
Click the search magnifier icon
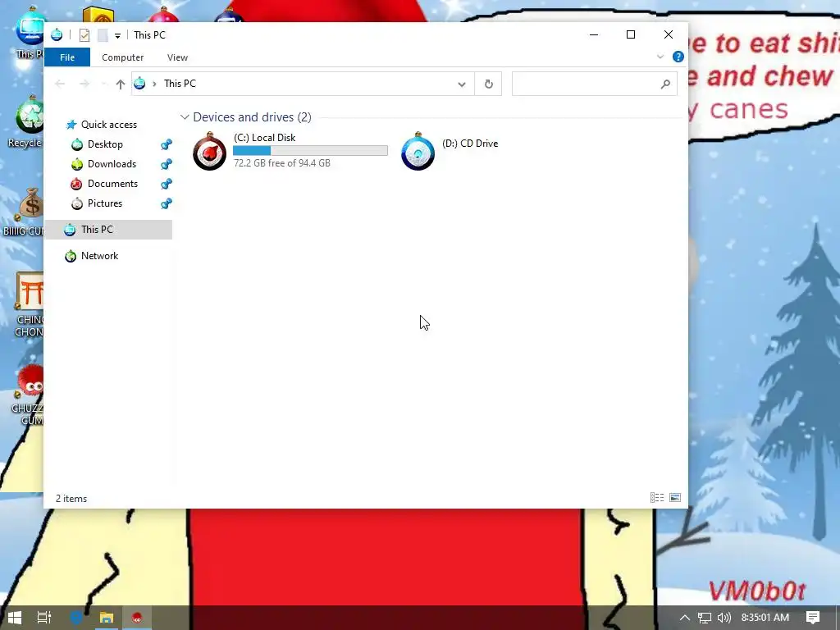[665, 84]
